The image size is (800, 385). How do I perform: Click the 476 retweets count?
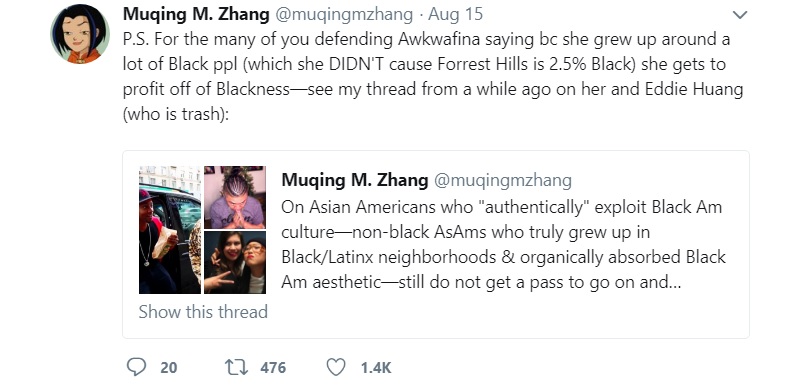pyautogui.click(x=273, y=368)
